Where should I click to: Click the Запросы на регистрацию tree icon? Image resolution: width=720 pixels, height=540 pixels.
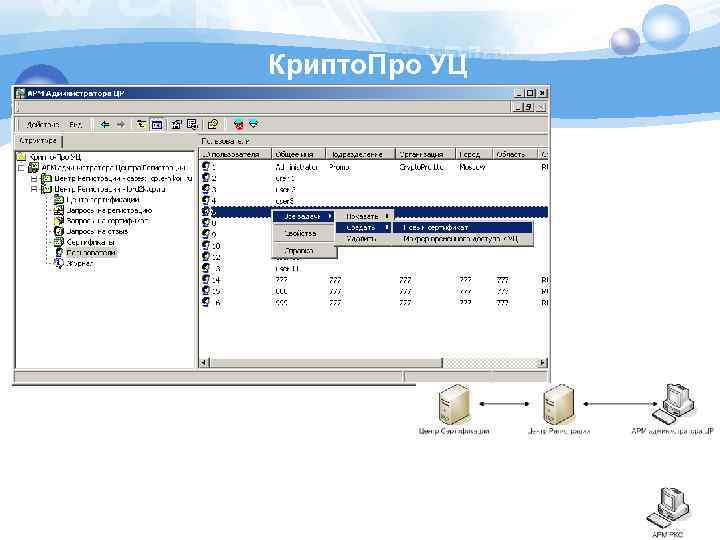58,210
